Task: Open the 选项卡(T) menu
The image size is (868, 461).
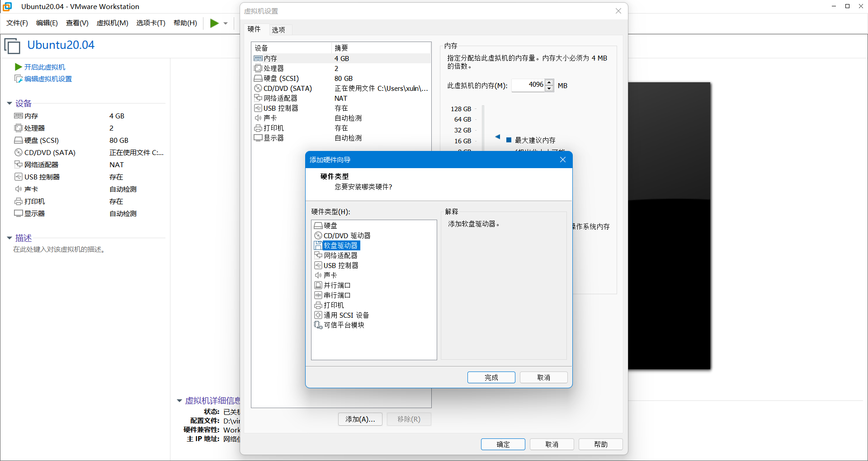Action: pyautogui.click(x=151, y=23)
